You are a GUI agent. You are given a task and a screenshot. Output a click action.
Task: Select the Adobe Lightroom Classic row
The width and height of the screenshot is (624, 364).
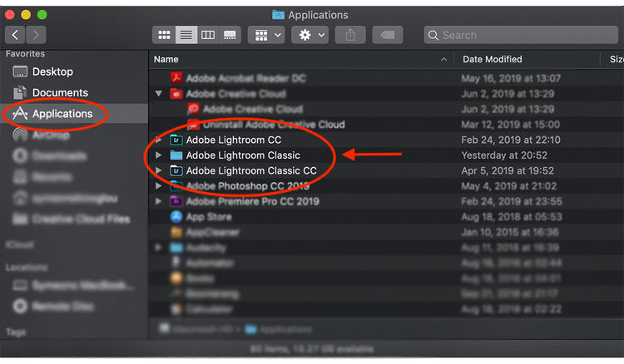[386, 155]
